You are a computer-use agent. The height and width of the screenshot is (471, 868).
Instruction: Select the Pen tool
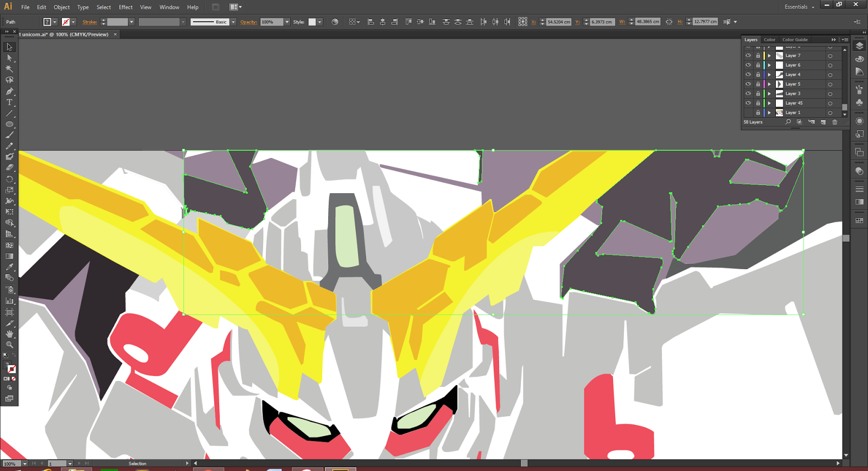coord(9,91)
